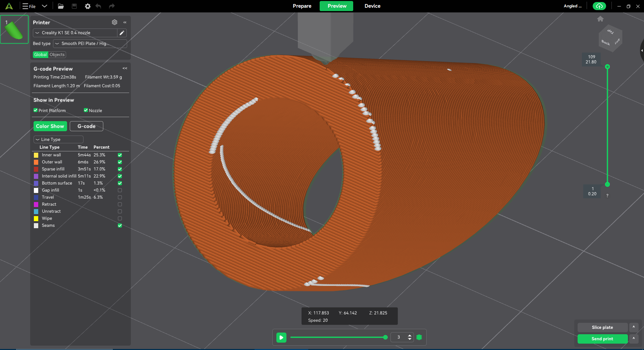This screenshot has width=644, height=350.
Task: Click the Travel blue color swatch
Action: [36, 197]
